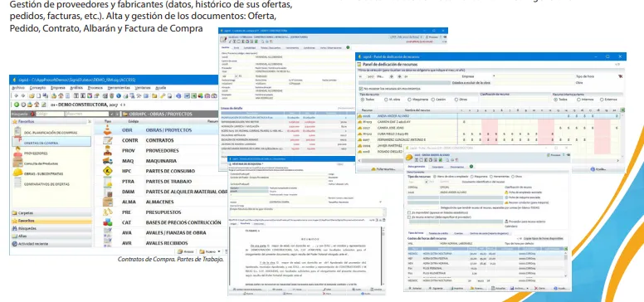Screen dimensions: 644x302
Task: Select M. obra resource type
Action: (x=386, y=100)
